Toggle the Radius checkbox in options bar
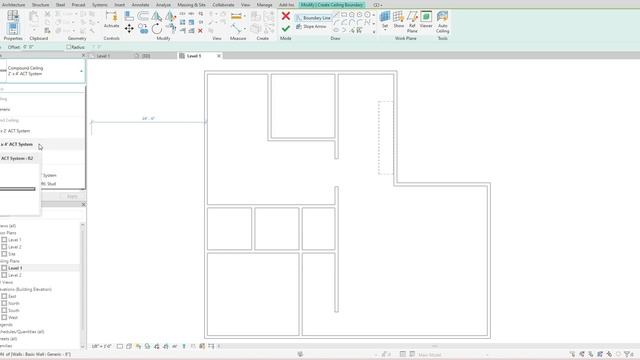Image resolution: width=640 pixels, height=360 pixels. coord(69,47)
